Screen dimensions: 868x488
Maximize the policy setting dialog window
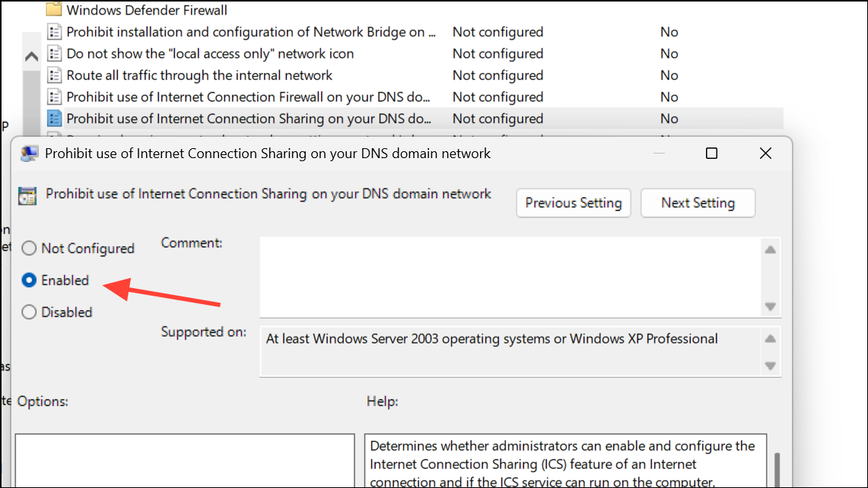point(711,154)
